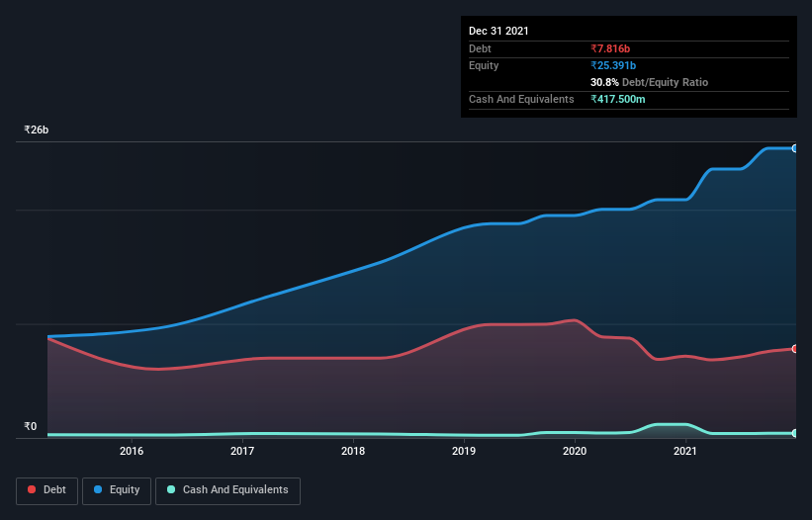812x520 pixels.
Task: Click the 2020 x-axis label
Action: click(575, 451)
